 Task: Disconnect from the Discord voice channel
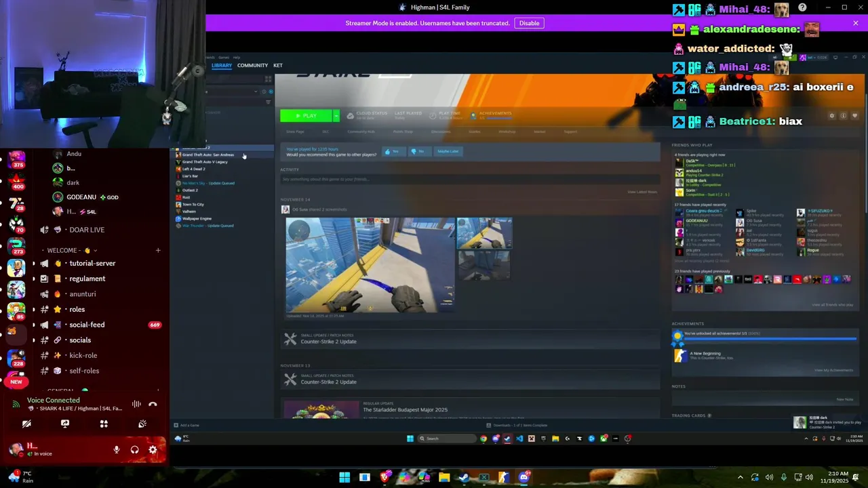[153, 404]
